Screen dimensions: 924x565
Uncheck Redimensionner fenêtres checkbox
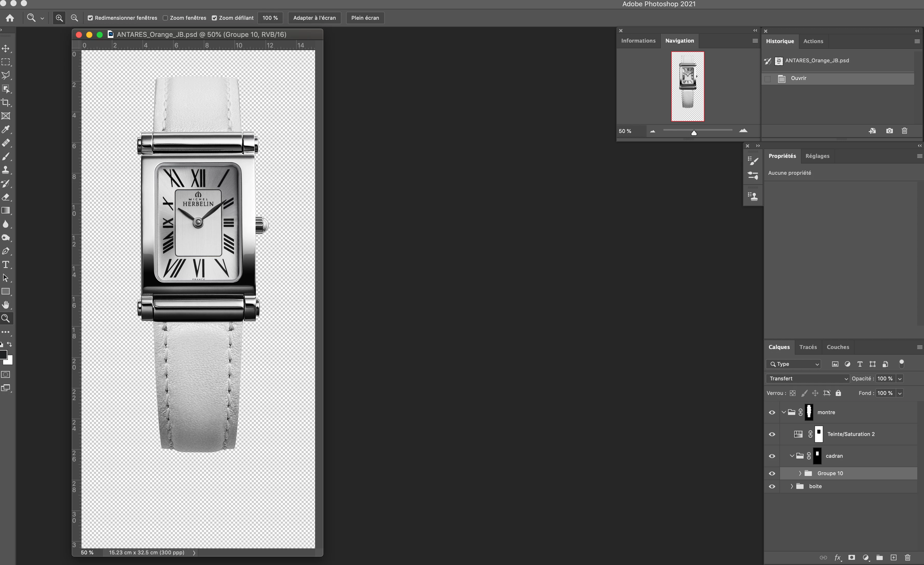(x=90, y=18)
